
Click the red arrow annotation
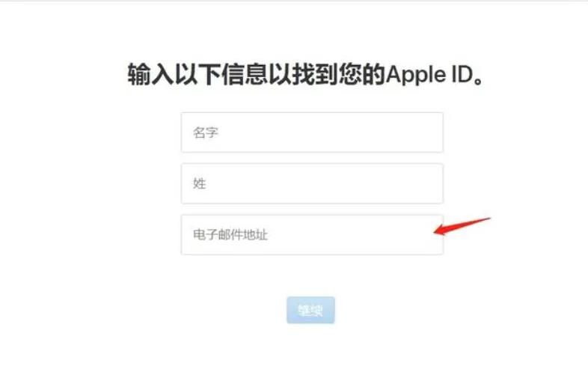tap(462, 226)
